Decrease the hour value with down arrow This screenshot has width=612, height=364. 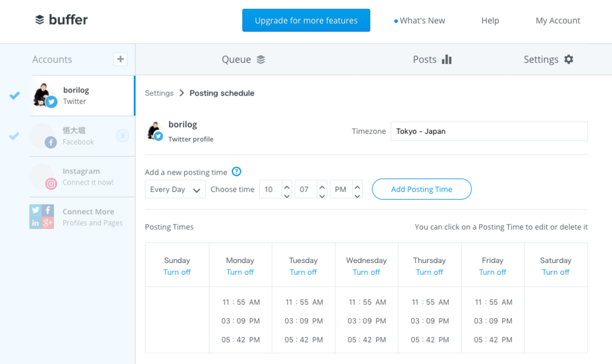click(287, 195)
